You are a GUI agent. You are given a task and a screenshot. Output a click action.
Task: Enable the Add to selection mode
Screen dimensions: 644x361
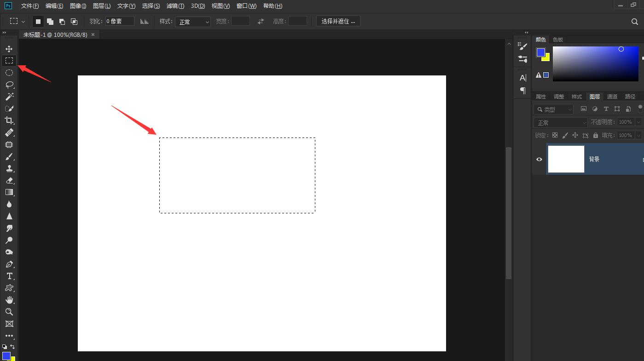click(50, 22)
